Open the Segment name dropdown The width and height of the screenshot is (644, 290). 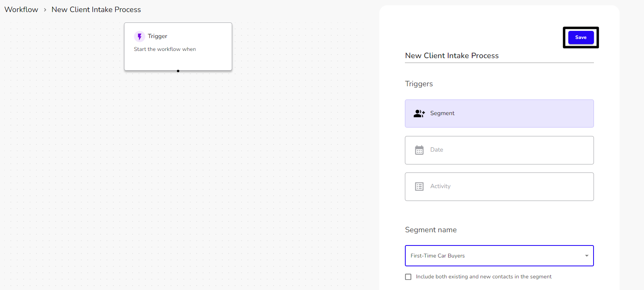tap(499, 256)
